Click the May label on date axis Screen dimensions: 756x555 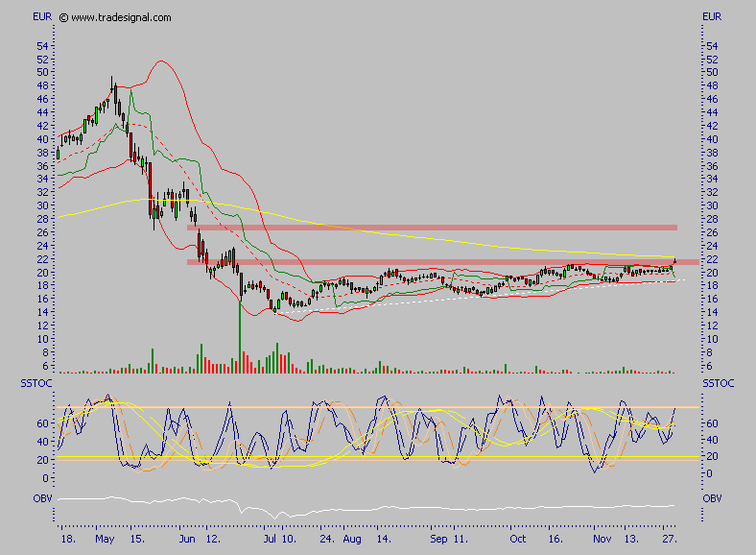click(x=105, y=540)
